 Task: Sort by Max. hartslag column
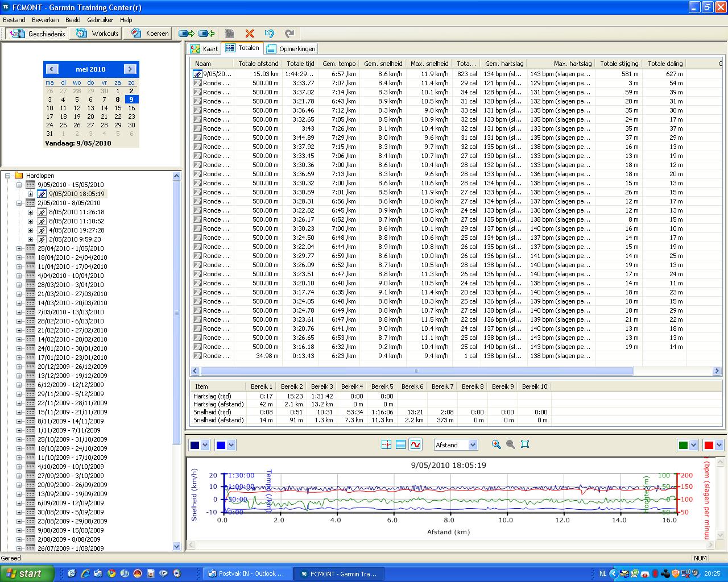click(x=561, y=64)
